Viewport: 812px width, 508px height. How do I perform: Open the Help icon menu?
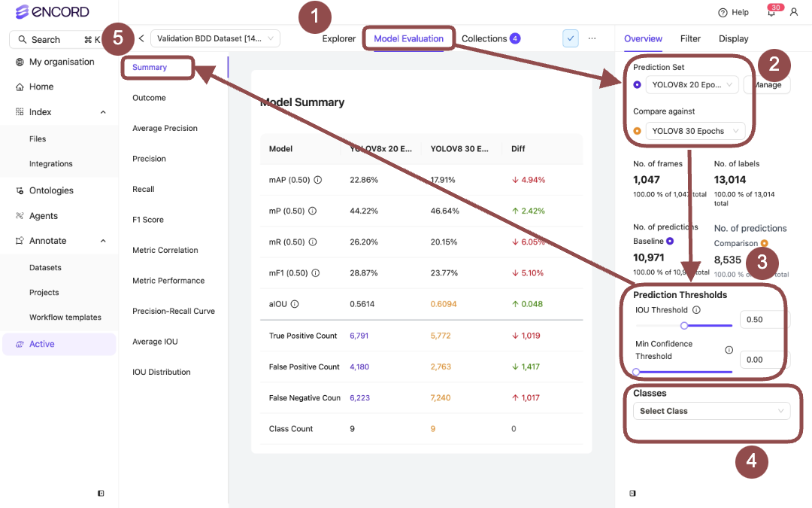point(723,13)
